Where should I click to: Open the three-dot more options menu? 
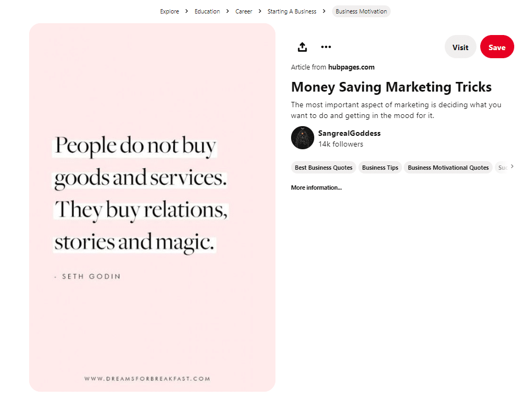click(x=326, y=47)
